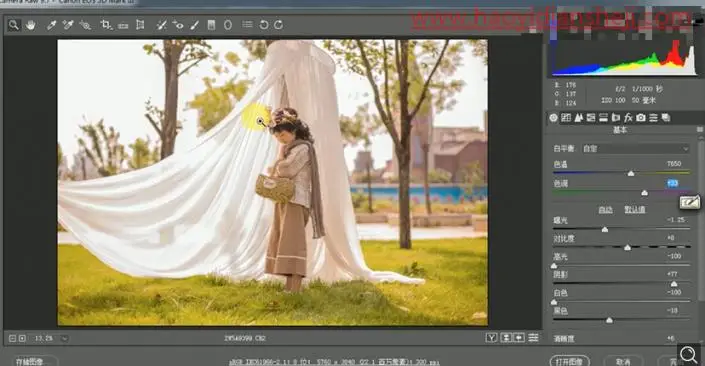The width and height of the screenshot is (705, 366).
Task: Click the highlights slider handle
Action: (554, 266)
